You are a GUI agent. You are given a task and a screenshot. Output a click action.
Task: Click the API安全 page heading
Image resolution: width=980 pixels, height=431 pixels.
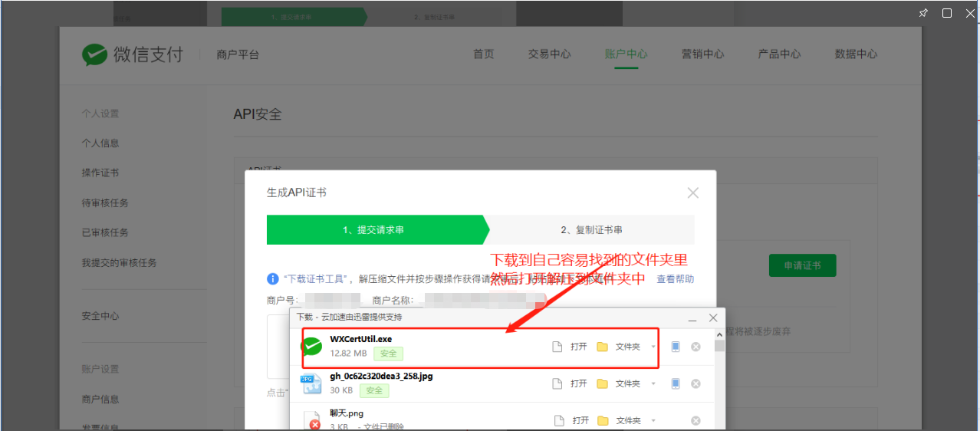[258, 114]
